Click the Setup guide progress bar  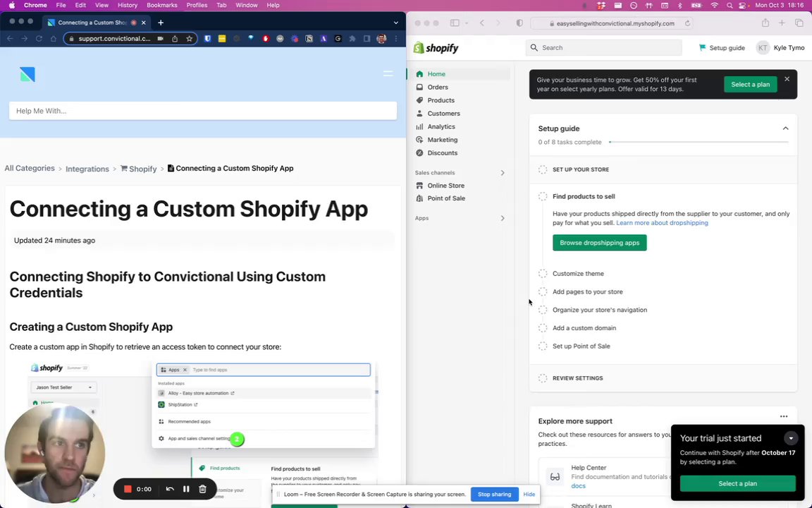click(699, 142)
